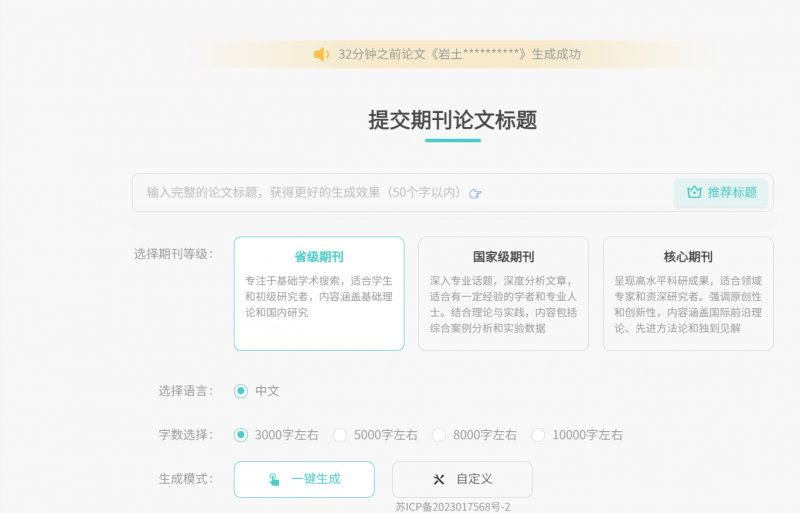Choose 3000字左右 word count
Image resolution: width=800 pixels, height=513 pixels.
point(241,435)
